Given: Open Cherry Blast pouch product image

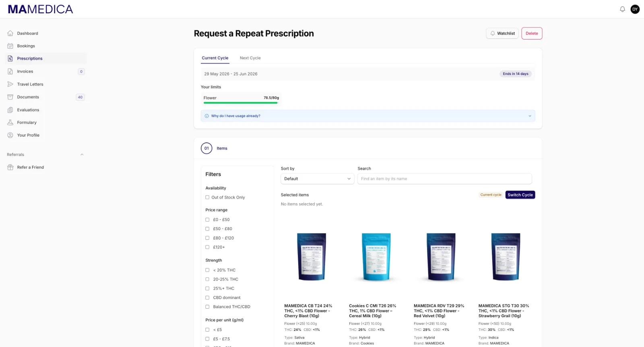Looking at the screenshot, I should (x=312, y=256).
